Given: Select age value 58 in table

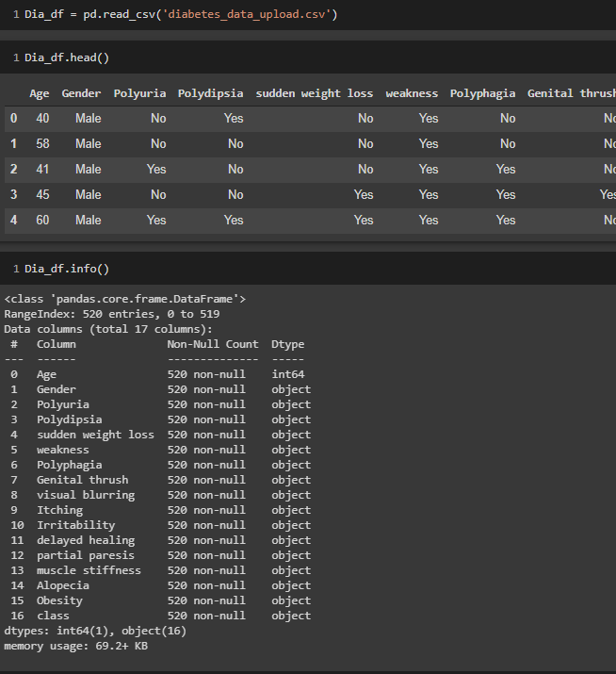Looking at the screenshot, I should click(42, 143).
